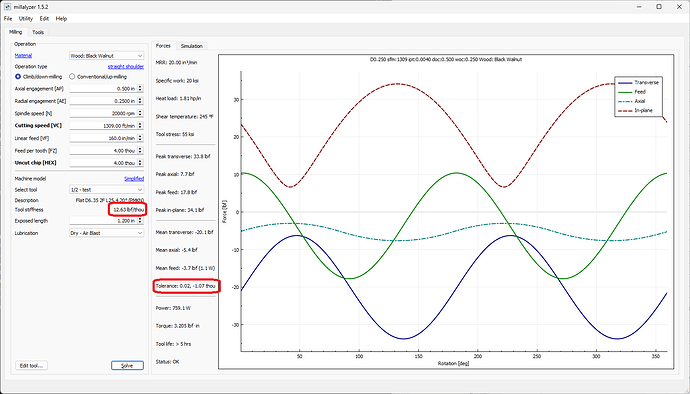Click the Peak transverse 33.8 lbf readout

183,156
